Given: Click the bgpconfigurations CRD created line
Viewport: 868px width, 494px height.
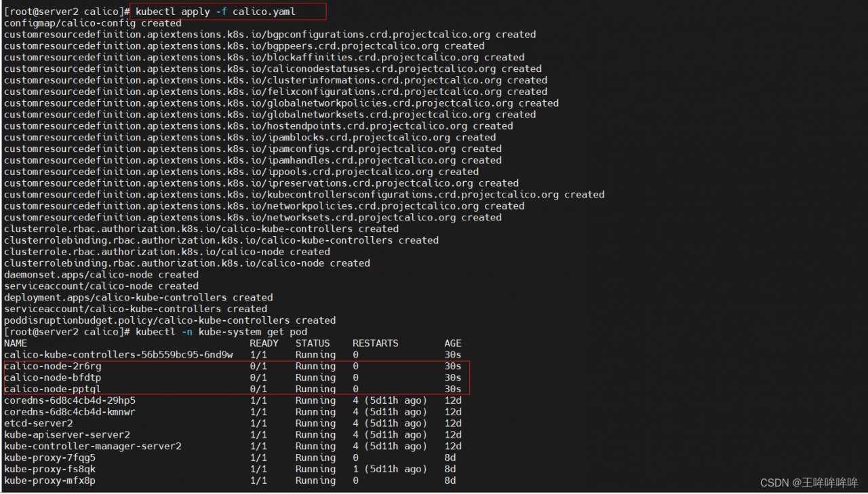Looking at the screenshot, I should [x=270, y=35].
